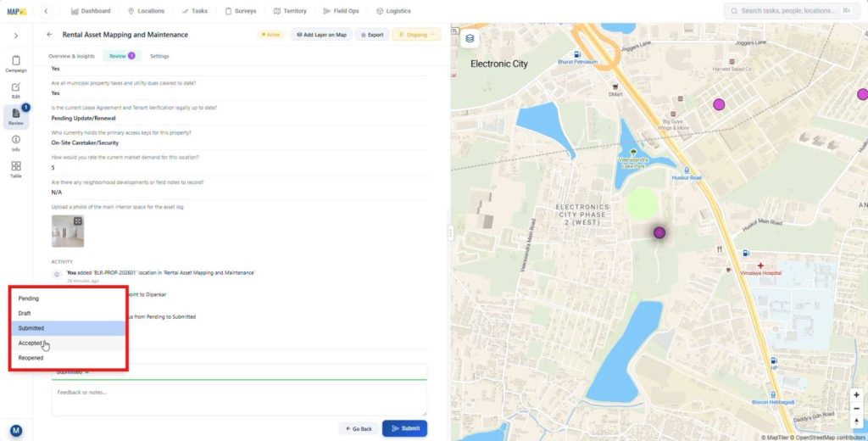Open the Dashboard section

coord(91,11)
